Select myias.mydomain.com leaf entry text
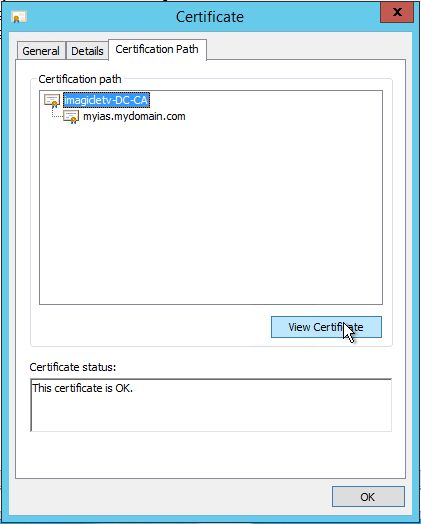The image size is (421, 524). coord(134,116)
